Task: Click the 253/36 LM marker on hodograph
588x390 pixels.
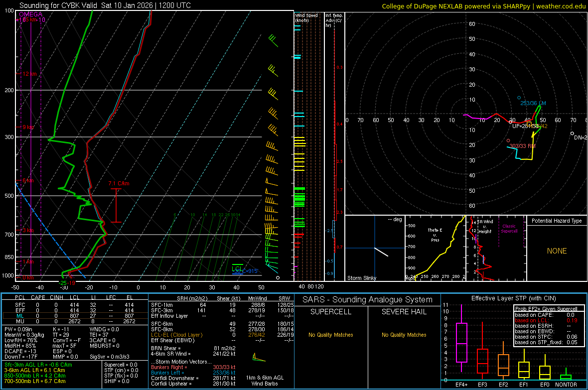Action: click(x=519, y=98)
